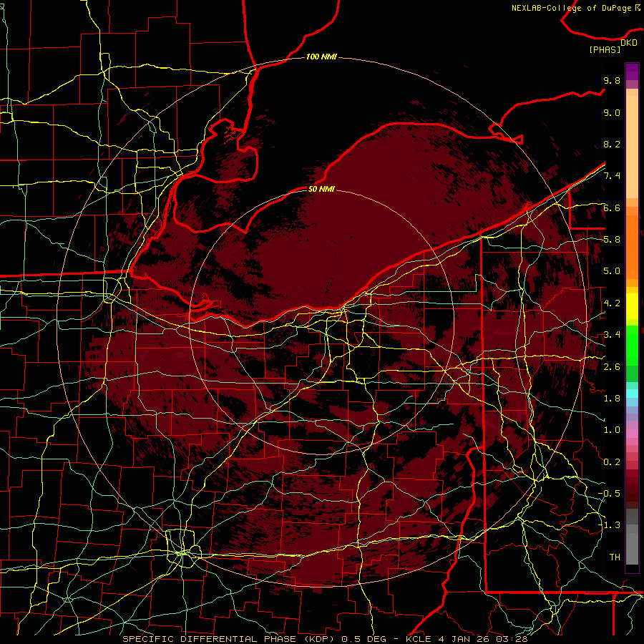
Task: Click the pink segment of the color bar
Action: tap(632, 434)
